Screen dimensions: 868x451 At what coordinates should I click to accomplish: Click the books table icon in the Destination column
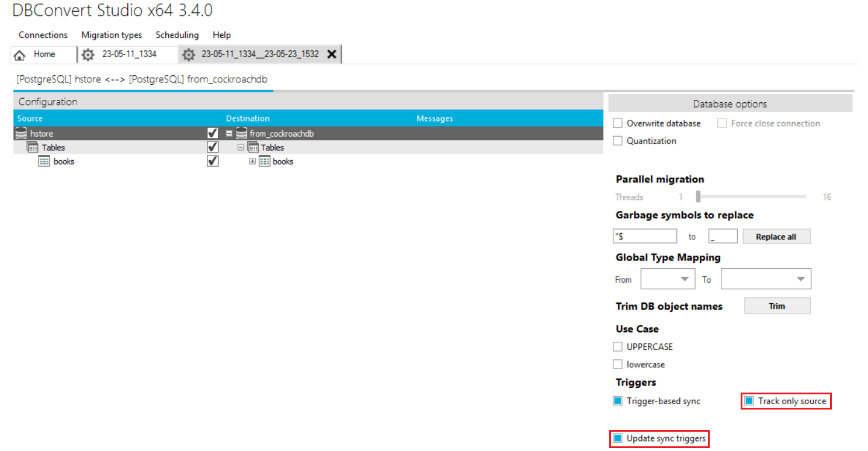(265, 162)
